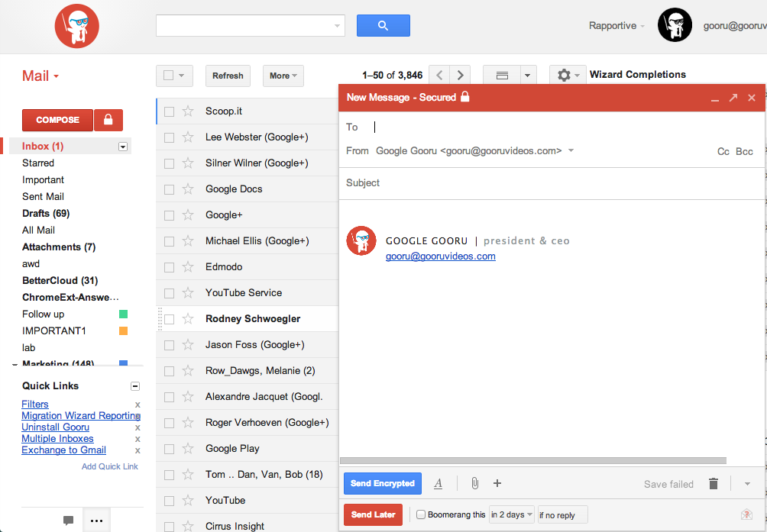Screen dimensions: 767x532
Task: Remove the Exchange to Gmail quick link
Action: (138, 450)
